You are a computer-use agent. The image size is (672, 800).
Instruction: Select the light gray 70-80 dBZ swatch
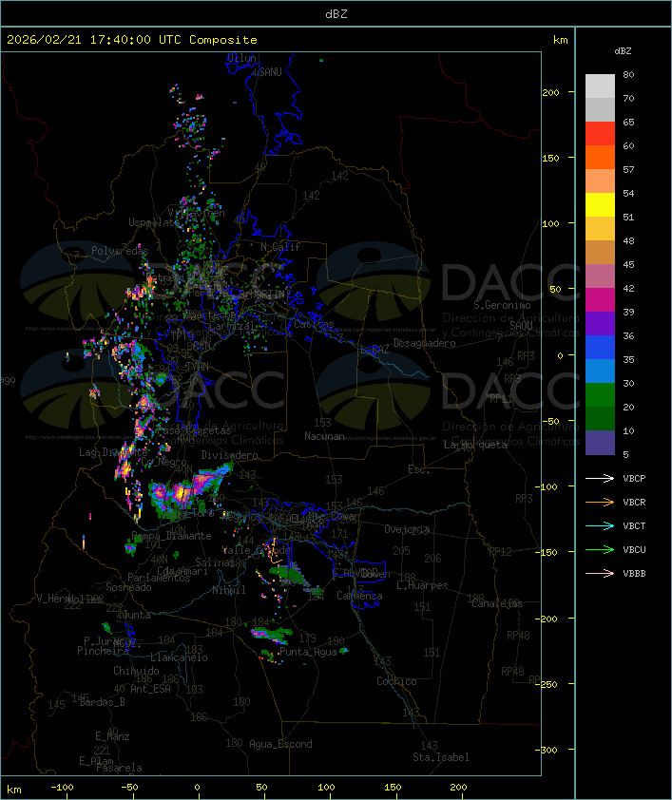[600, 86]
